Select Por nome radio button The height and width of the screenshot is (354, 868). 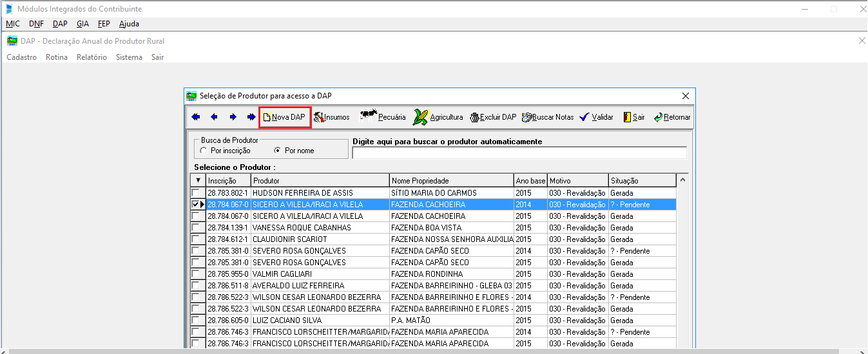point(278,151)
